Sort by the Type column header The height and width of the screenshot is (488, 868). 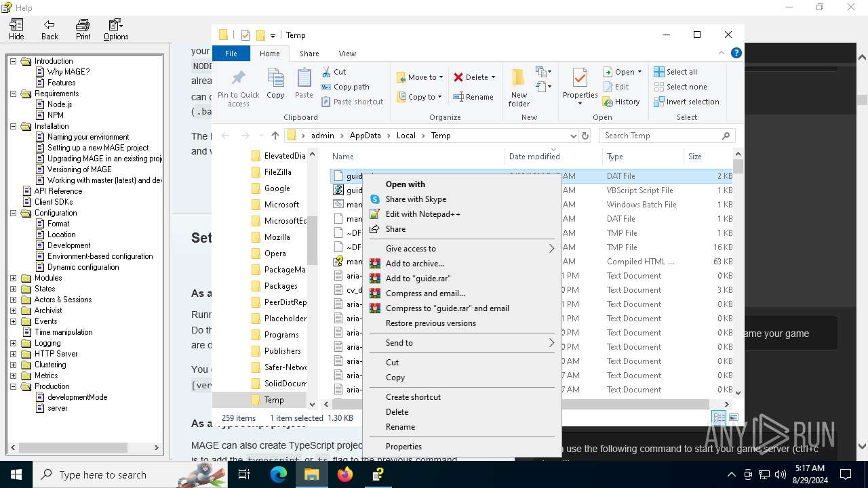tap(643, 157)
